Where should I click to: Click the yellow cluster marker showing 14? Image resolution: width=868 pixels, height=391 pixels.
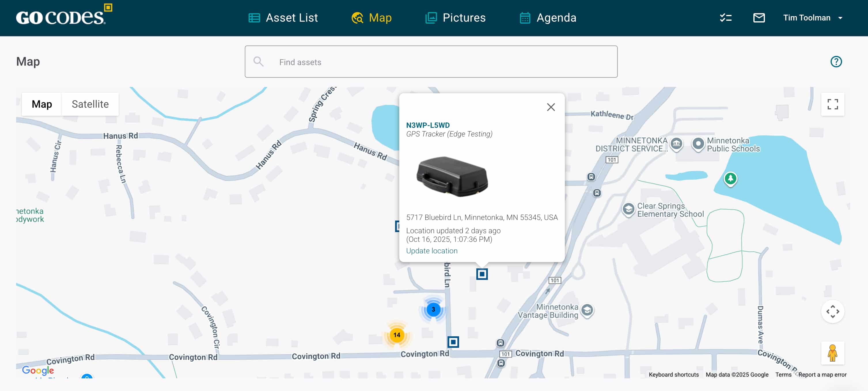point(397,335)
